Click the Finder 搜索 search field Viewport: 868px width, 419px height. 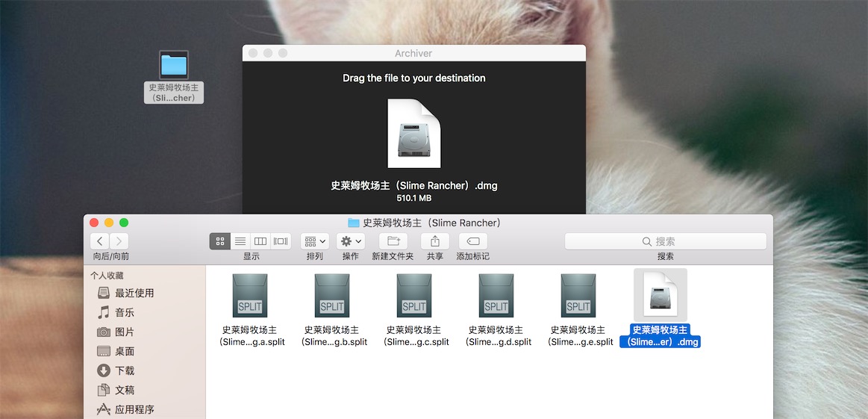tap(666, 241)
